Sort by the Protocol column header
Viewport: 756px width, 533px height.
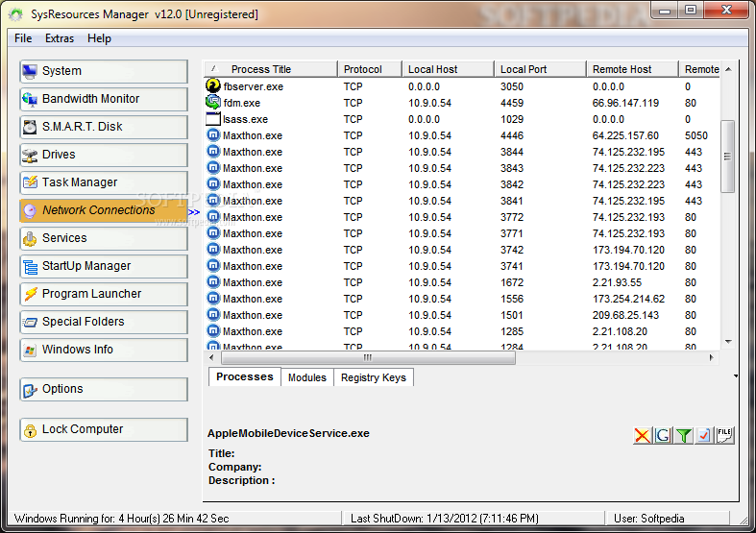pos(370,69)
